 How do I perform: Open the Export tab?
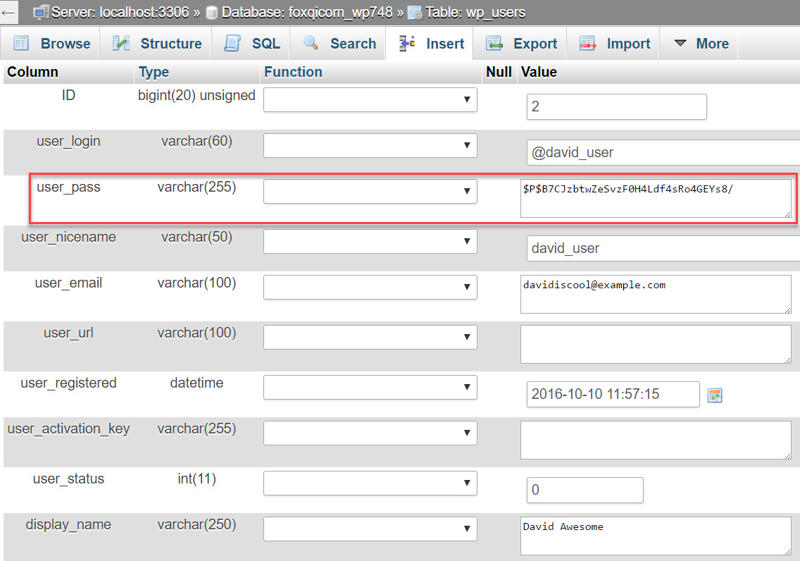pyautogui.click(x=521, y=43)
